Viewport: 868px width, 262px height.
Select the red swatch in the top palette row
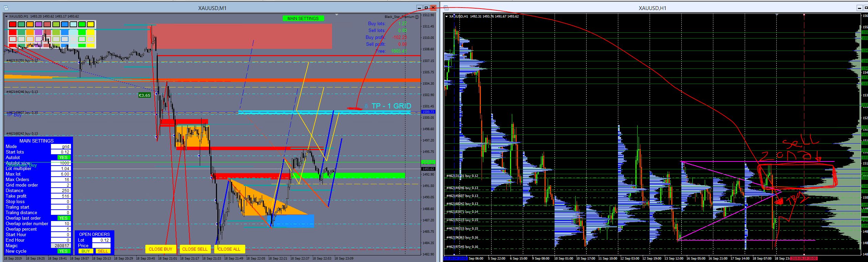pos(13,24)
